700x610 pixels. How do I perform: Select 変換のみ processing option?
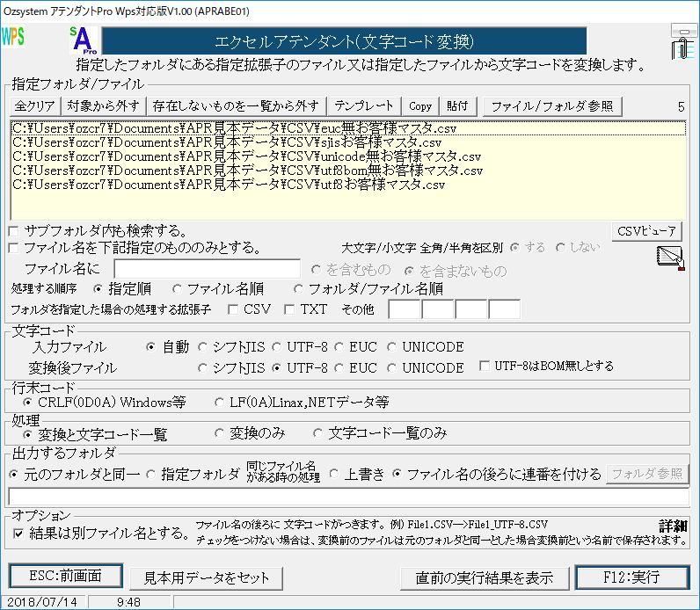pyautogui.click(x=220, y=433)
